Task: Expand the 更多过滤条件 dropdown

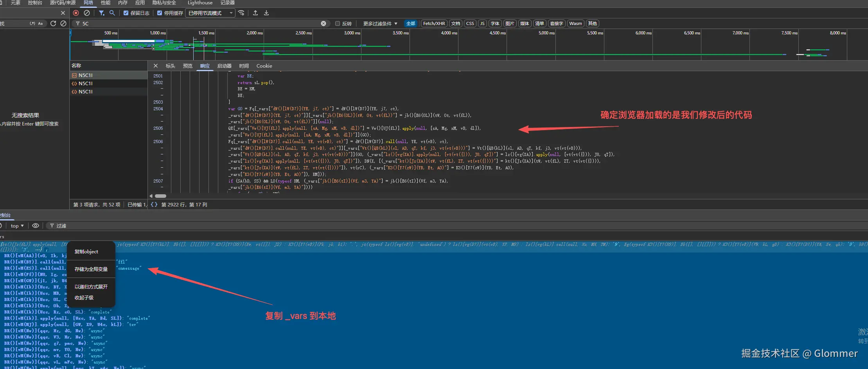Action: (x=380, y=23)
